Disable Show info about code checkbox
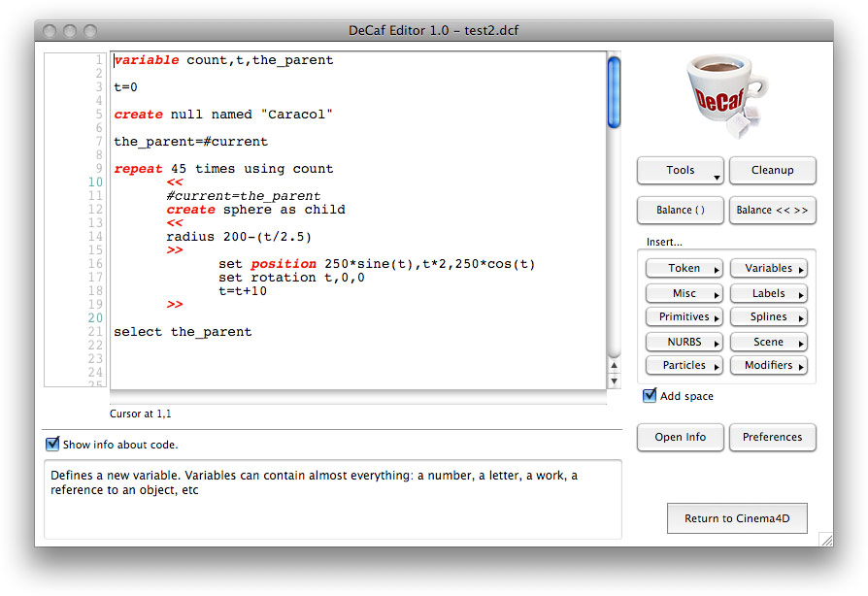 52,445
